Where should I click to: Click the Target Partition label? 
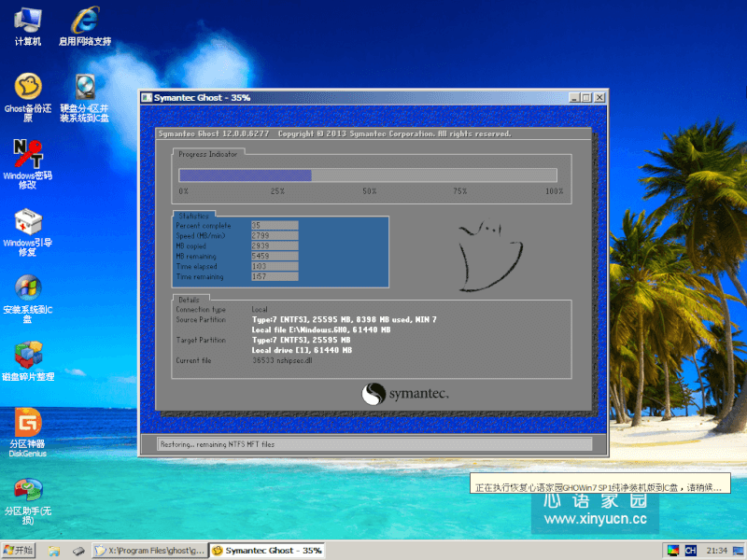[x=201, y=340]
